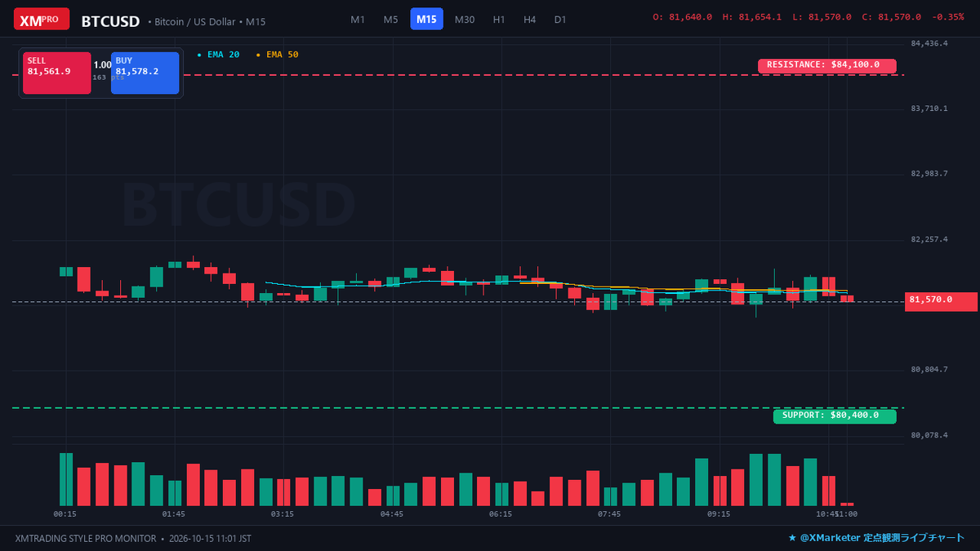
Task: Click the SUPPORT: $80,400.0 label
Action: [x=835, y=416]
